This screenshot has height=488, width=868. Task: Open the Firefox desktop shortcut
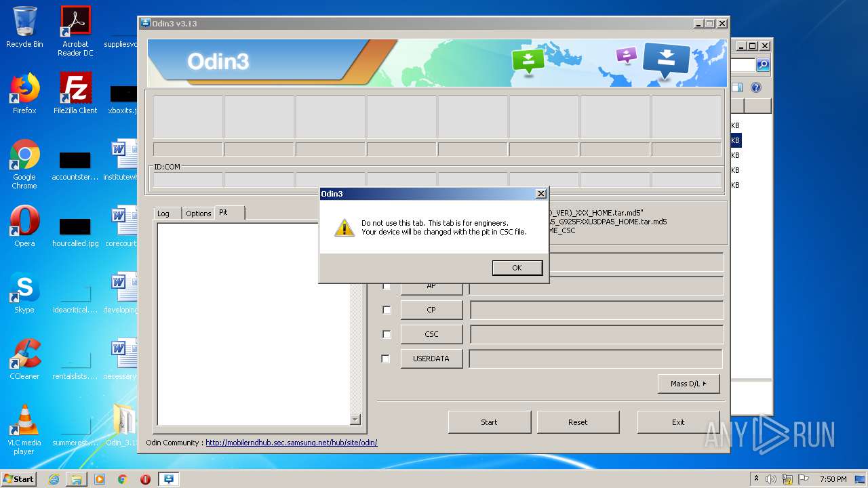point(24,94)
